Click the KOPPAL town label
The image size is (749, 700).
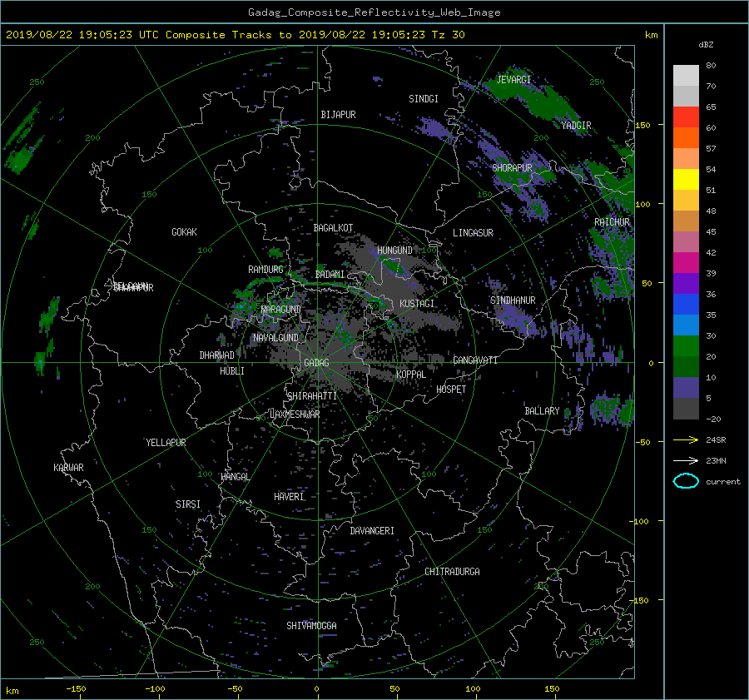point(411,375)
